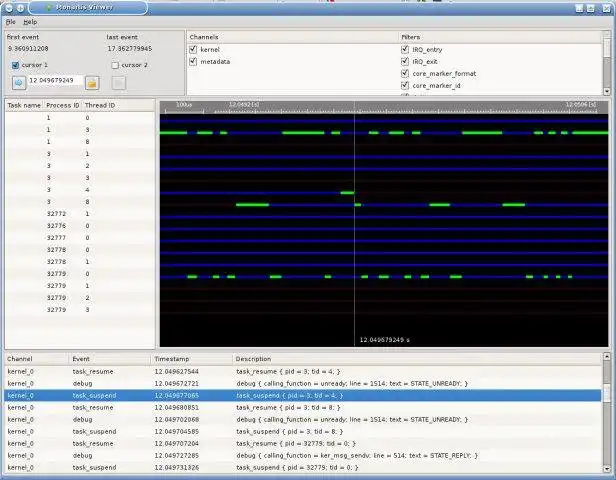Click the 100µs scale indicator on the ruler
The width and height of the screenshot is (616, 480).
184,105
